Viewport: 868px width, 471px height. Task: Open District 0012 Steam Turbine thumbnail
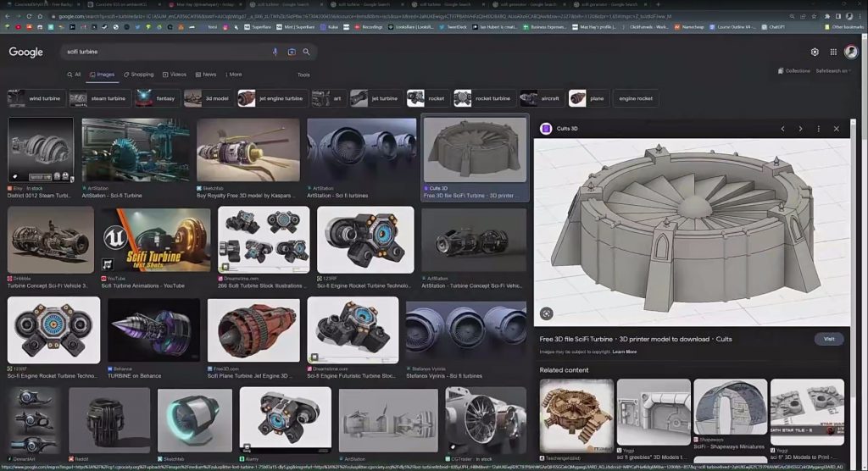coord(41,149)
